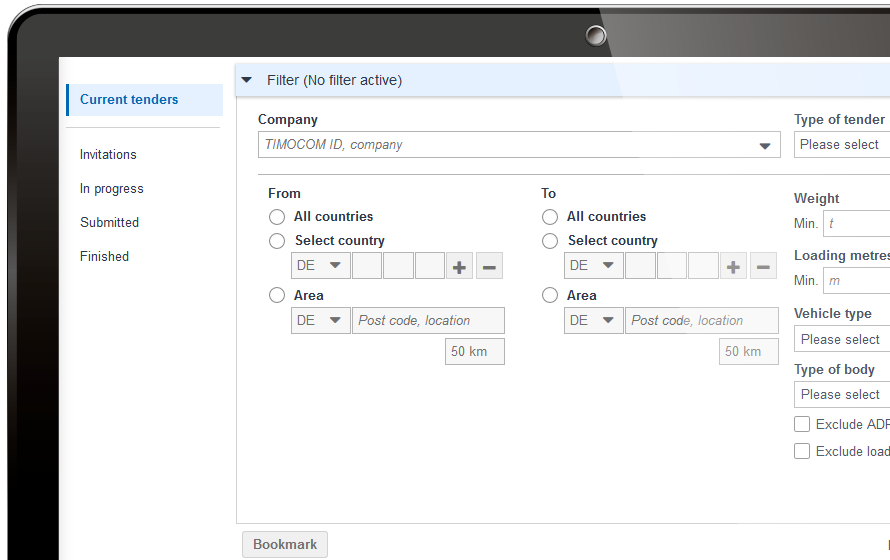The image size is (890, 560).
Task: Open the Finished tenders link
Action: (x=104, y=257)
